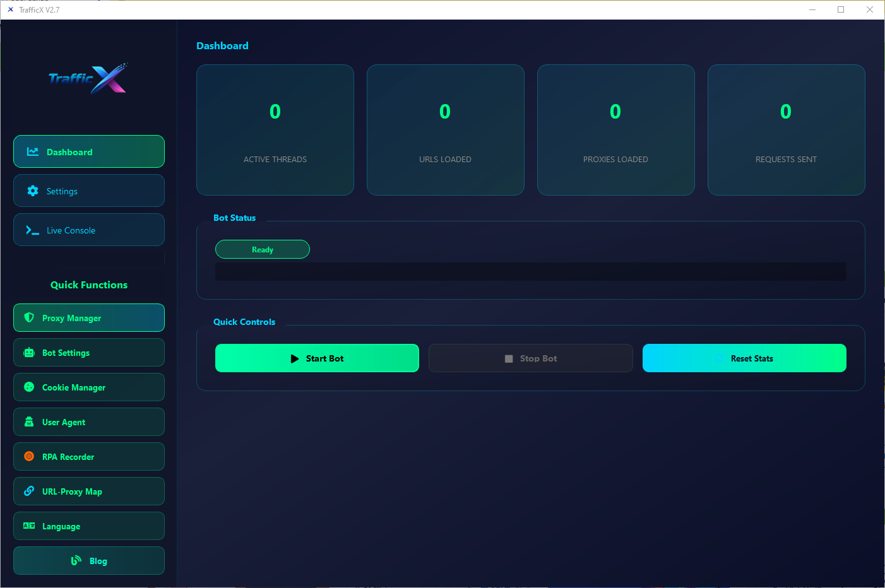Click the Bot Settings robot icon
The image size is (885, 588).
coord(29,353)
